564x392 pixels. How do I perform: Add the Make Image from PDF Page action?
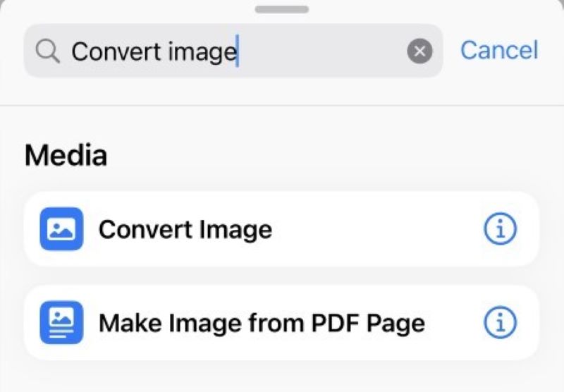coord(281,323)
